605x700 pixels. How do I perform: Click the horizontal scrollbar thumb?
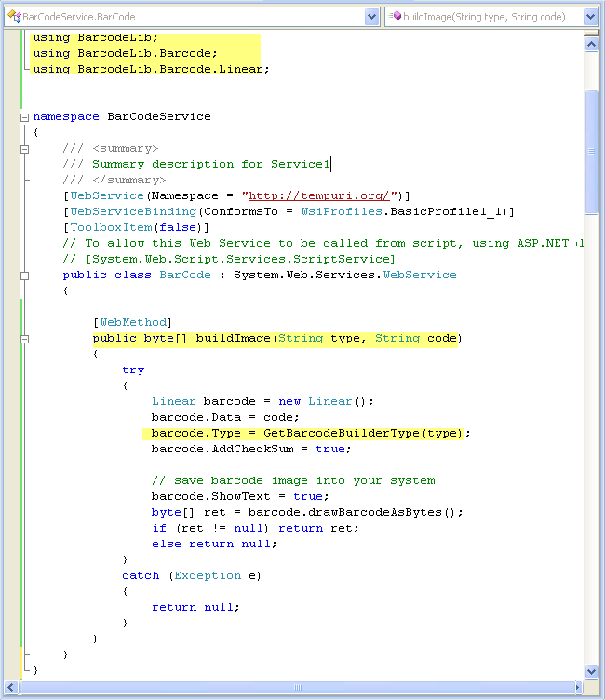(x=297, y=687)
